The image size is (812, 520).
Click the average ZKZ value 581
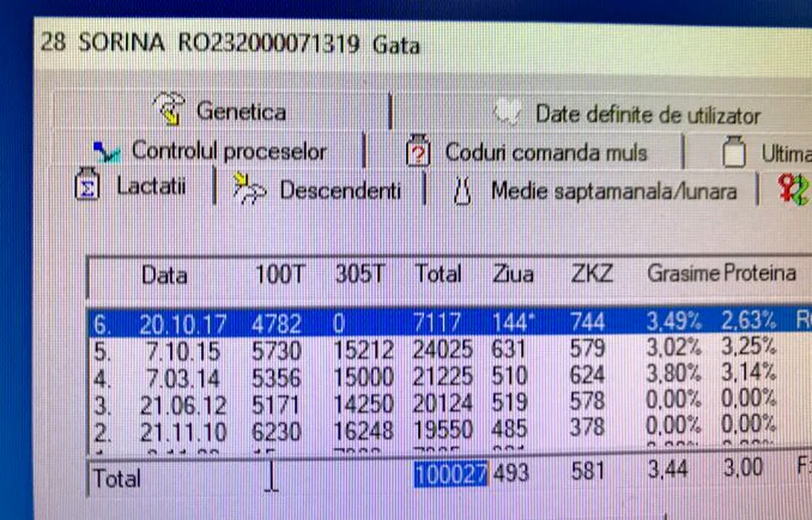point(589,471)
